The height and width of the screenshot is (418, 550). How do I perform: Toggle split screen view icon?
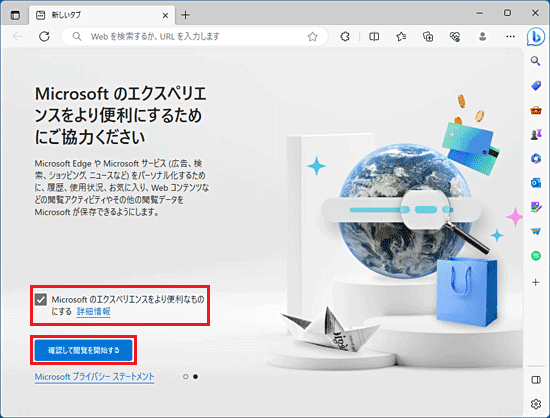click(x=374, y=36)
